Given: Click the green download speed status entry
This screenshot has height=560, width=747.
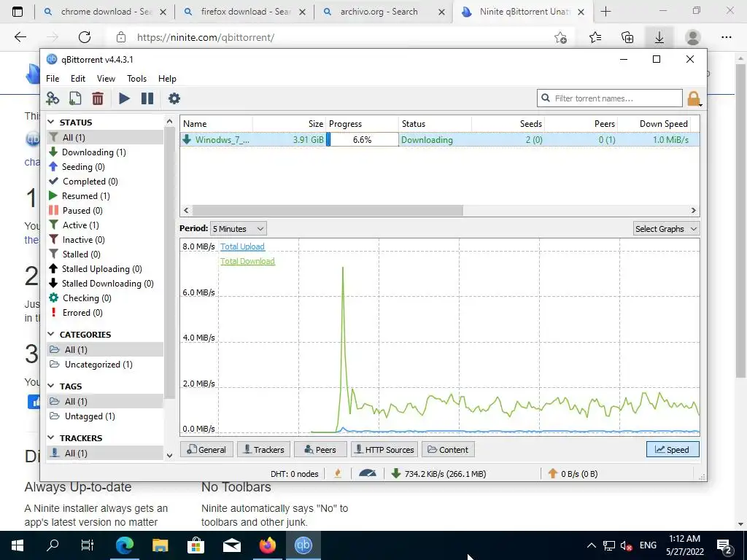Looking at the screenshot, I should pyautogui.click(x=438, y=474).
